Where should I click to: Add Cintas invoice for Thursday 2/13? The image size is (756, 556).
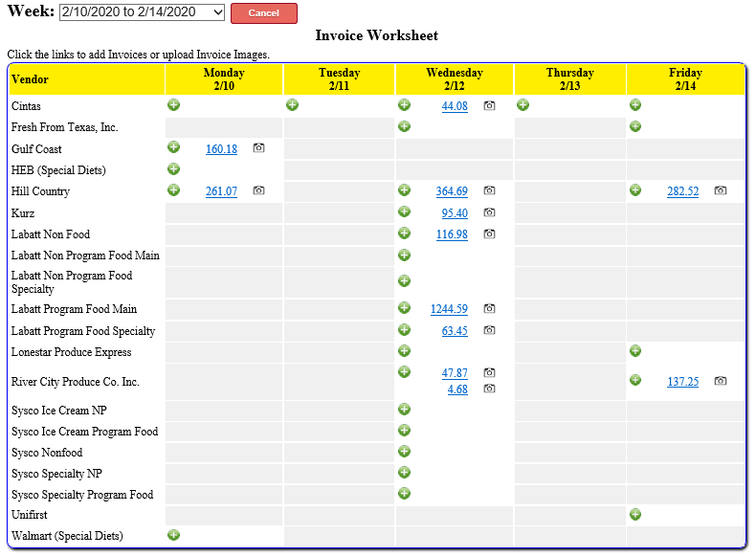523,104
